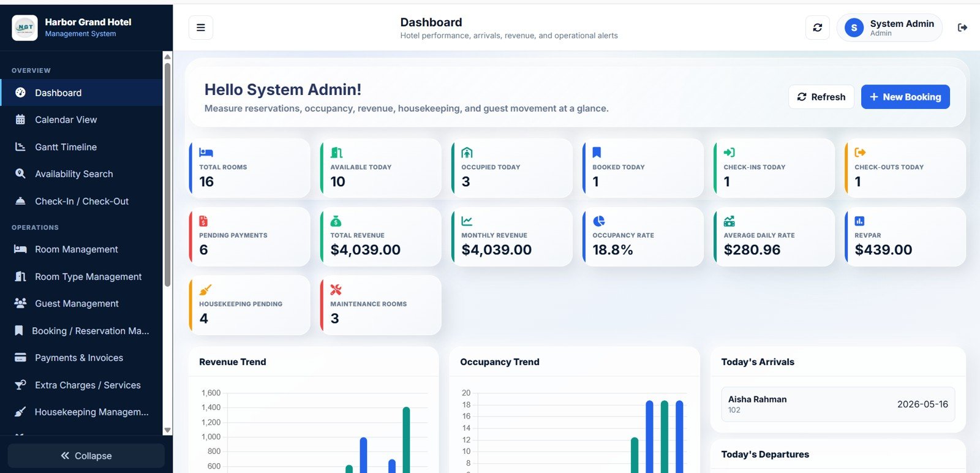Click the Total Rooms bed icon

click(x=206, y=153)
